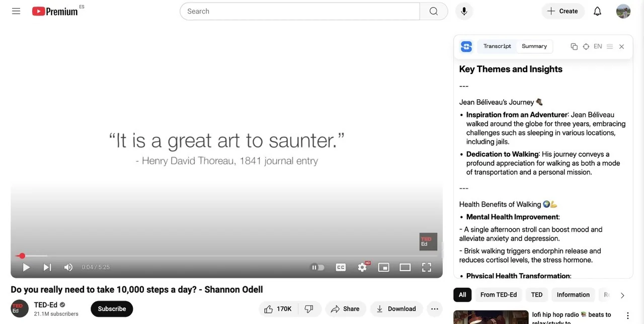Toggle the autoplay switch
The width and height of the screenshot is (644, 324).
tap(318, 268)
